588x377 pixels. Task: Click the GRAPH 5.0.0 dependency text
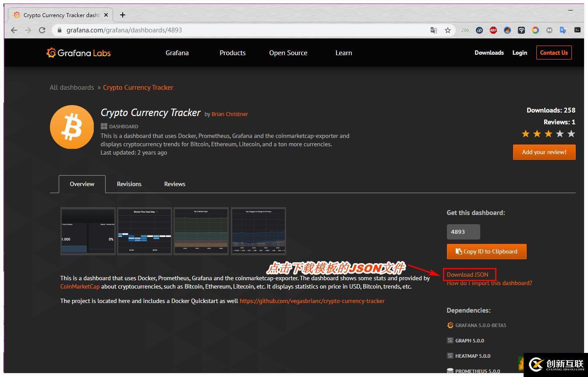tap(470, 341)
